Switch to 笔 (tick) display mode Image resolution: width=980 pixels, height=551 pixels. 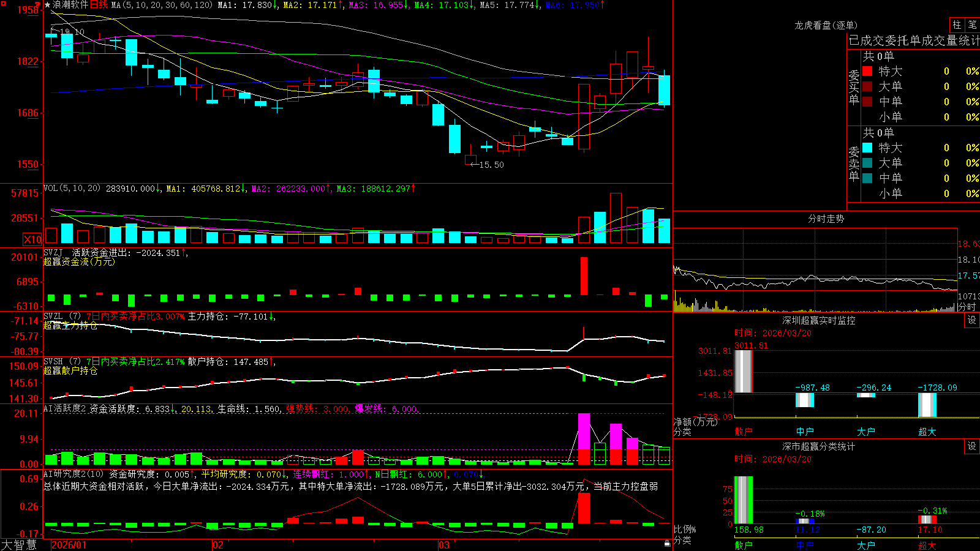tap(972, 25)
